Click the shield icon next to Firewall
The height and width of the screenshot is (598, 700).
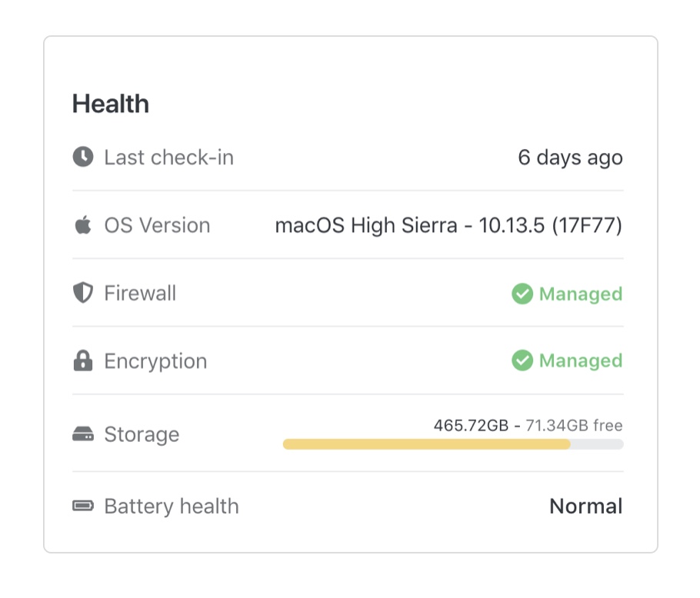[82, 293]
